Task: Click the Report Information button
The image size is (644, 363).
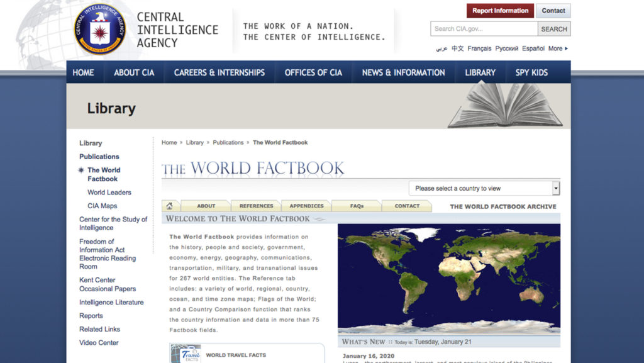Action: 500,11
